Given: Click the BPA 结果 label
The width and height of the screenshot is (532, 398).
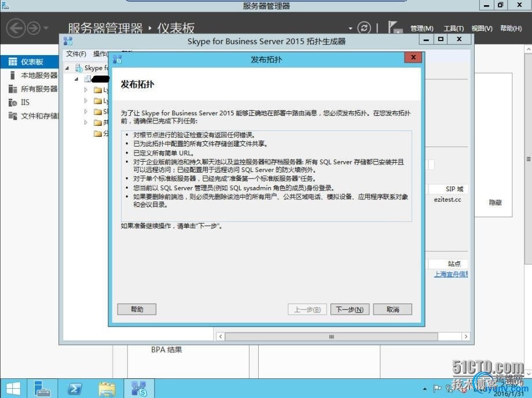Looking at the screenshot, I should (167, 350).
